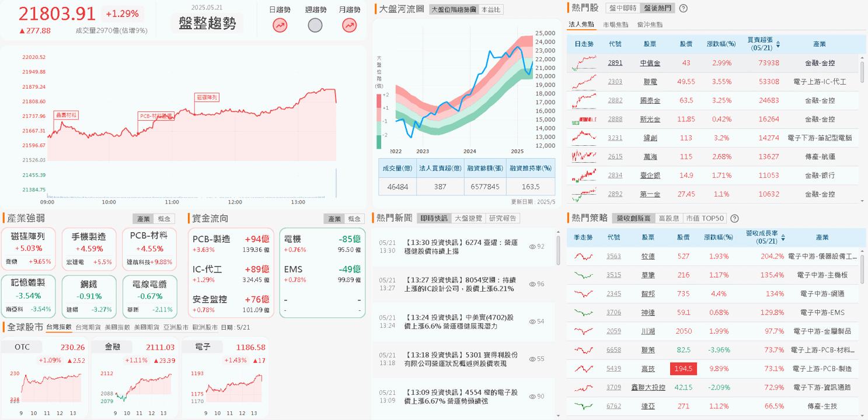
Task: Open the help icon beside 熱門股 toggles
Action: click(684, 8)
